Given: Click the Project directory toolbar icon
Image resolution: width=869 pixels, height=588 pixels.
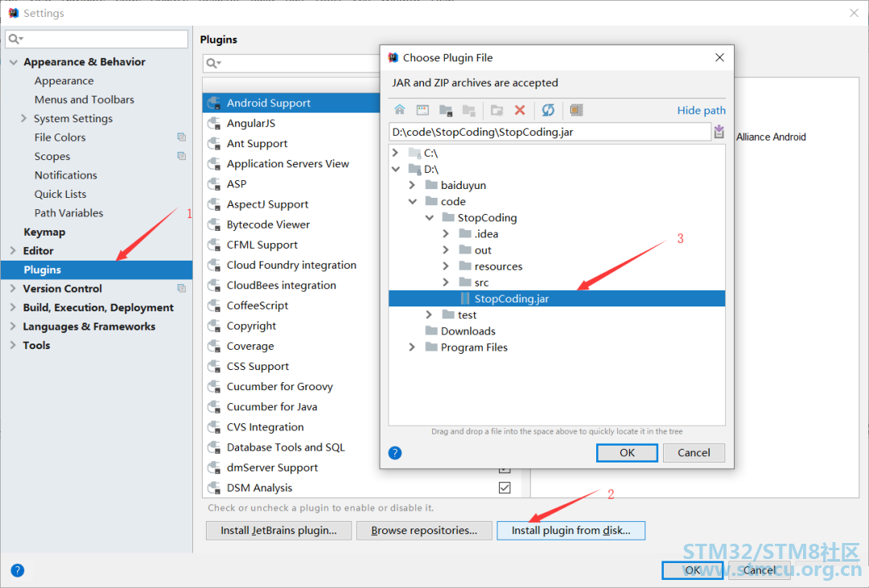Looking at the screenshot, I should pos(446,110).
